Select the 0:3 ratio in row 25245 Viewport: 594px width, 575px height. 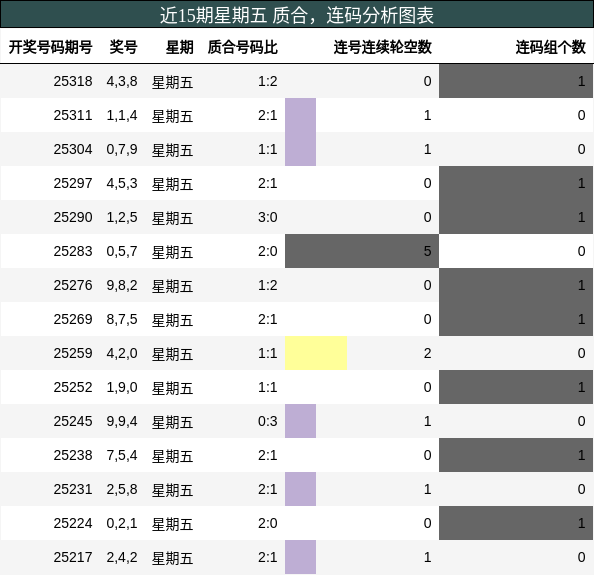tap(267, 421)
